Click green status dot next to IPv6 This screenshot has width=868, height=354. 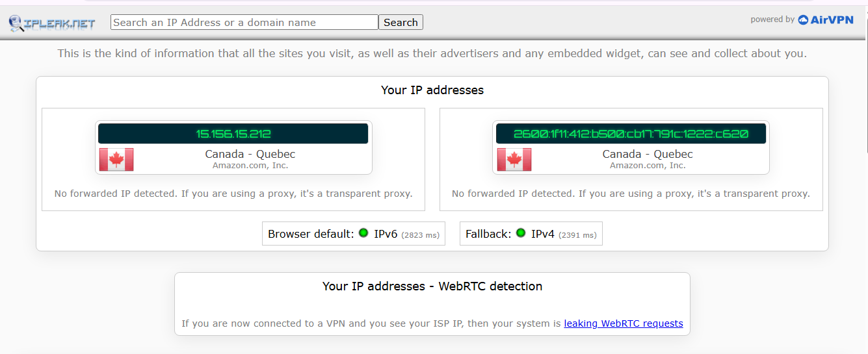tap(363, 233)
